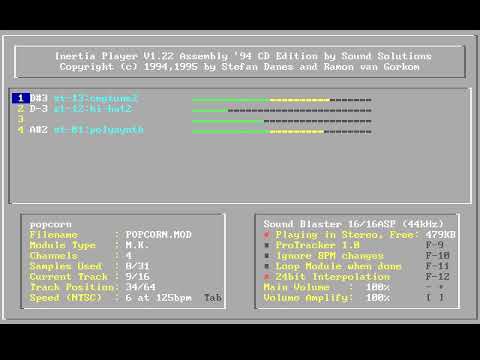Screen dimensions: 480x360
Task: Click the A#2 note on channel 4
Action: [x=39, y=130]
